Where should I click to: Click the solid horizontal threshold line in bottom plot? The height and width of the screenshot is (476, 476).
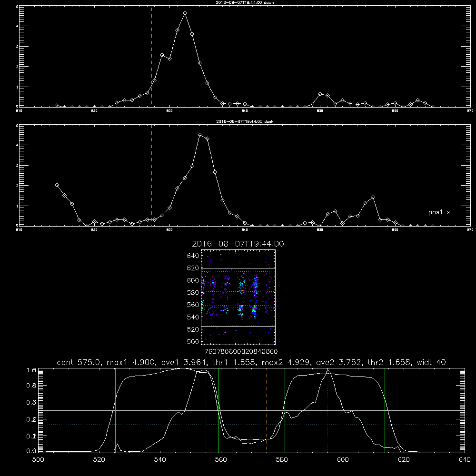coord(251,410)
